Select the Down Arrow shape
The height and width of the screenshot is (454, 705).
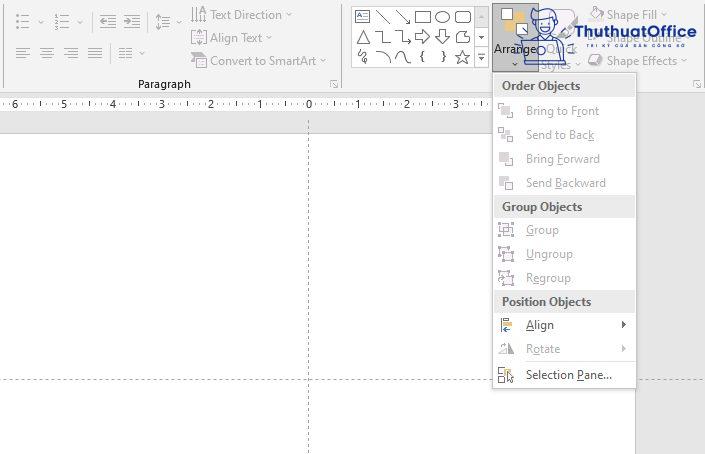[x=442, y=37]
